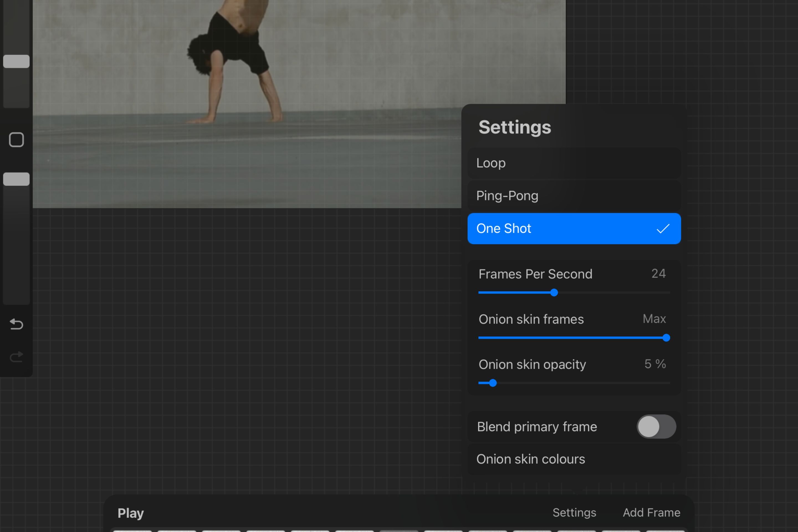Open animation Settings from the timeline
This screenshot has width=798, height=532.
[574, 513]
